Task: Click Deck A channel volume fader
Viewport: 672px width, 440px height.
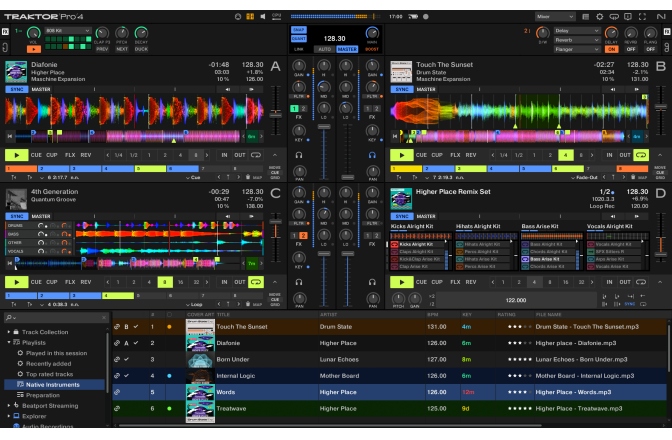Action: (324, 127)
